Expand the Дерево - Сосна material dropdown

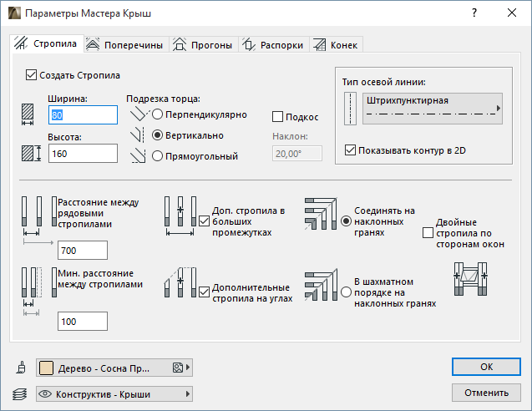(x=114, y=367)
